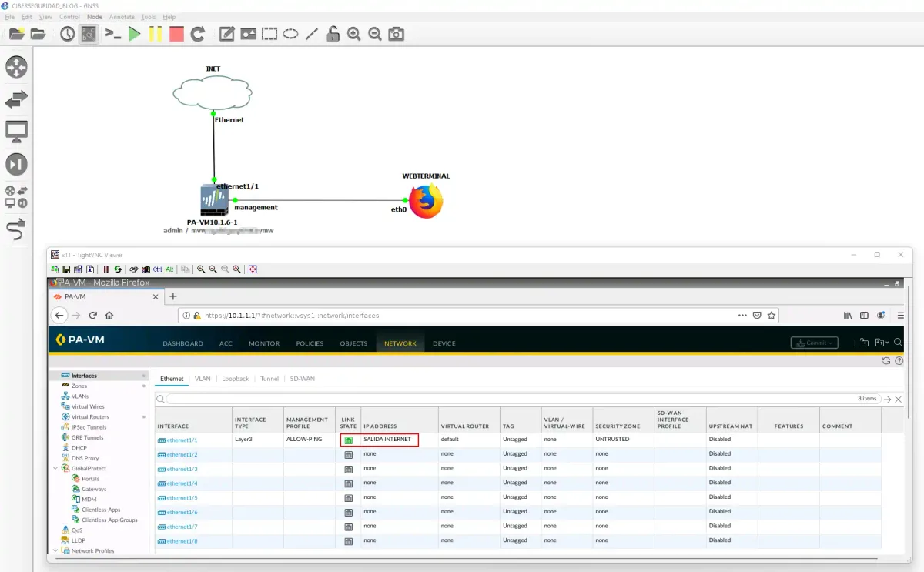Switch to the VLAN interfaces tab
Screen dimensions: 924x572
point(203,379)
